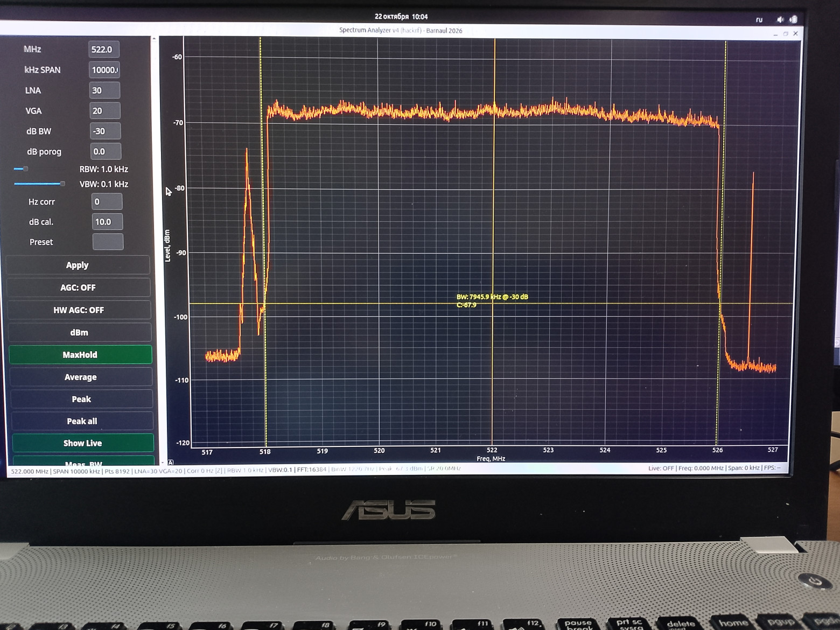Toggle the Show Live button
This screenshot has width=840, height=630.
coord(82,443)
